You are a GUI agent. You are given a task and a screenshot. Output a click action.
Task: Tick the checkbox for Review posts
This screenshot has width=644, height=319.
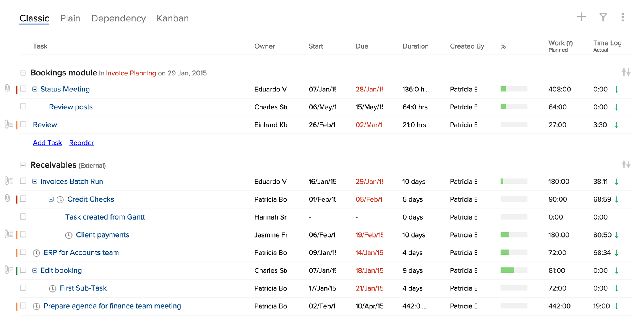coord(23,107)
